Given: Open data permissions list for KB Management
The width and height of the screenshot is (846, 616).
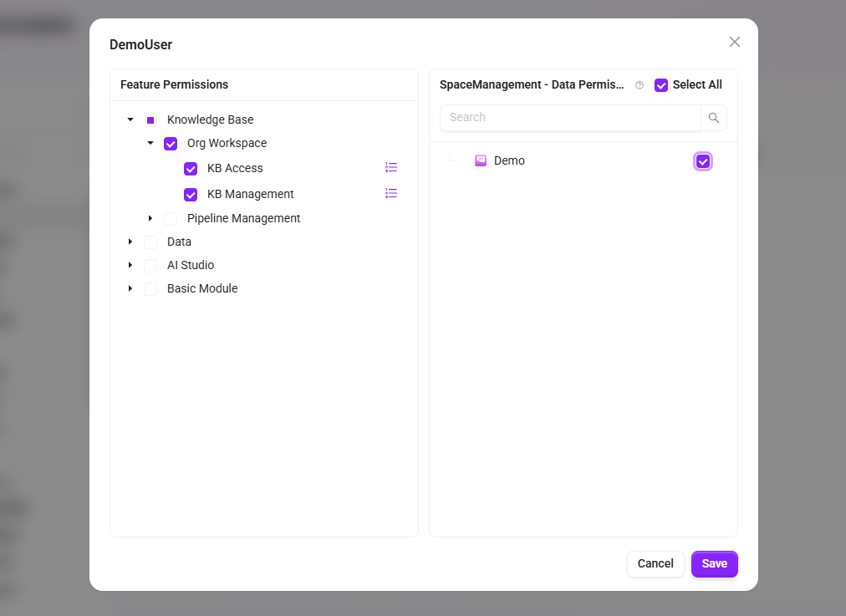Looking at the screenshot, I should point(391,193).
